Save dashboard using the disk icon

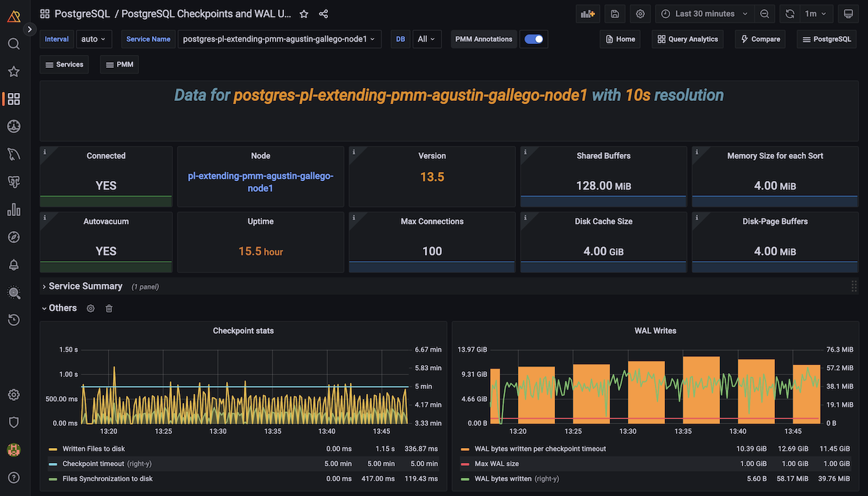point(614,14)
